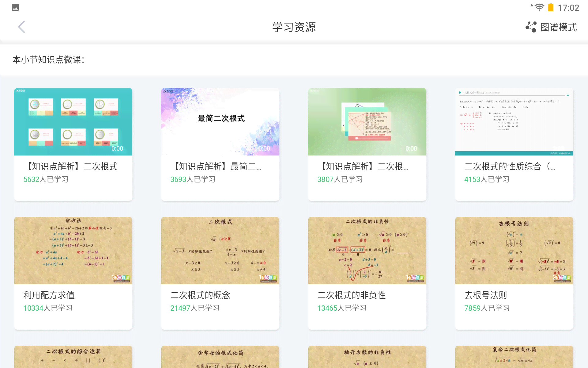
Task: Open the 被开方数的非负性 video thumbnail
Action: coord(367,357)
